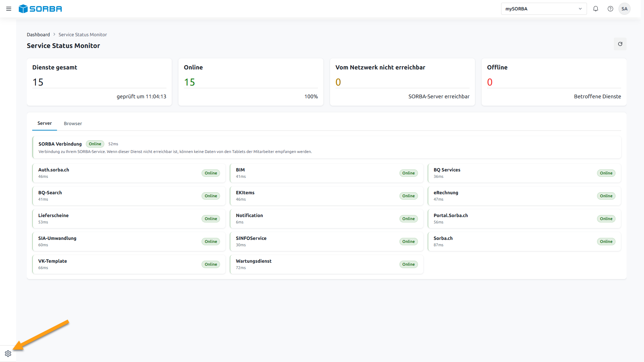Image resolution: width=644 pixels, height=362 pixels.
Task: Refresh the service status monitor
Action: point(620,44)
